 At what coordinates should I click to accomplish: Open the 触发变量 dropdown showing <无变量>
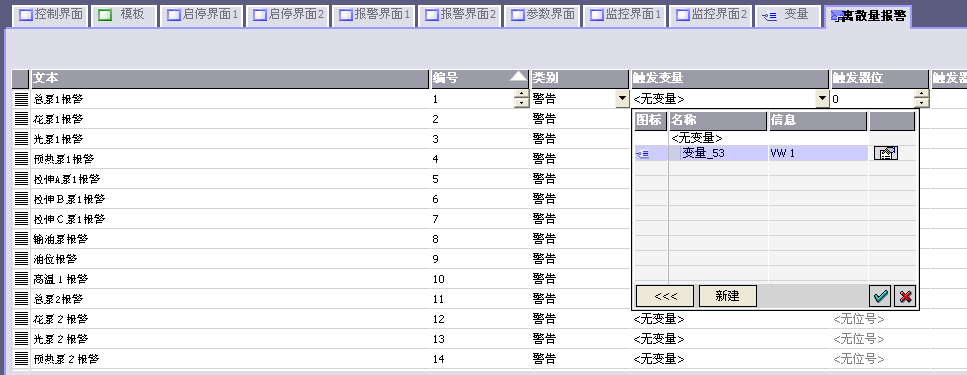821,99
